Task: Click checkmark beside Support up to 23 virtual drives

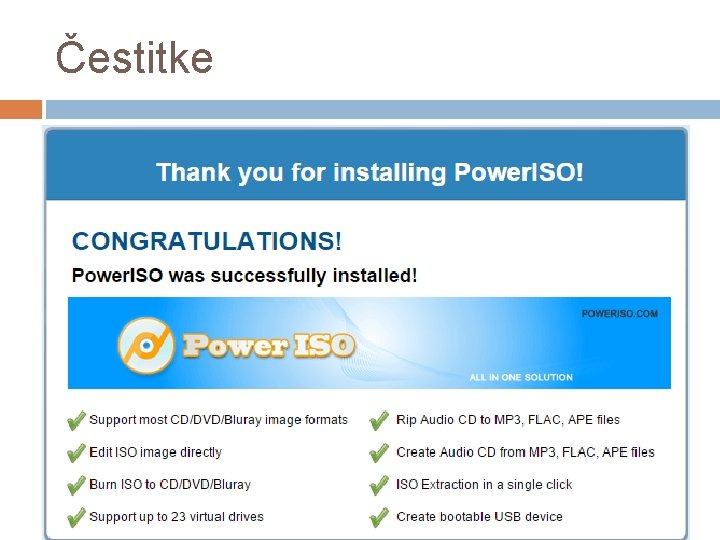Action: point(76,517)
